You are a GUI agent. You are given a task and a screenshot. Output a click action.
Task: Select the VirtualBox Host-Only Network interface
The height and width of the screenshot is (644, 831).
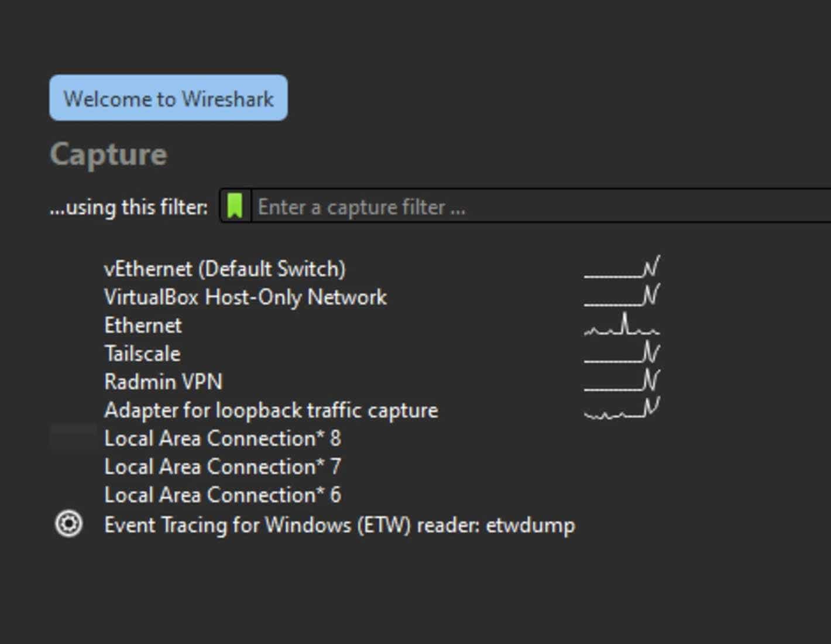[246, 297]
